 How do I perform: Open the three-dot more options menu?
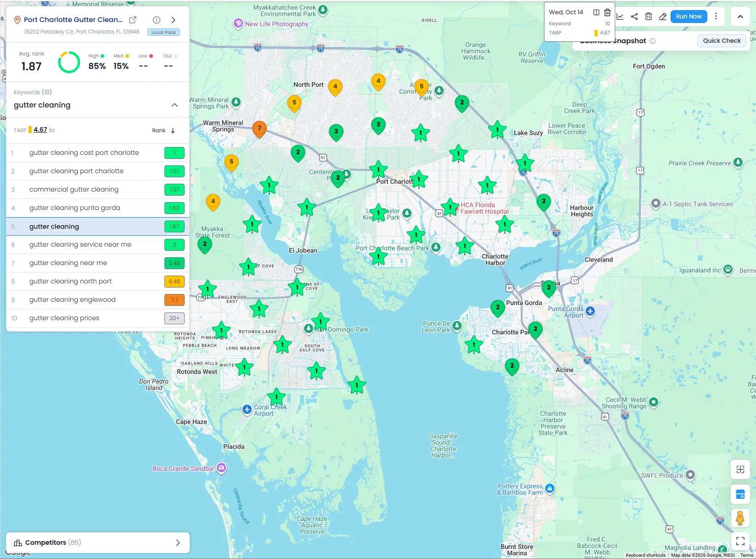tap(716, 16)
